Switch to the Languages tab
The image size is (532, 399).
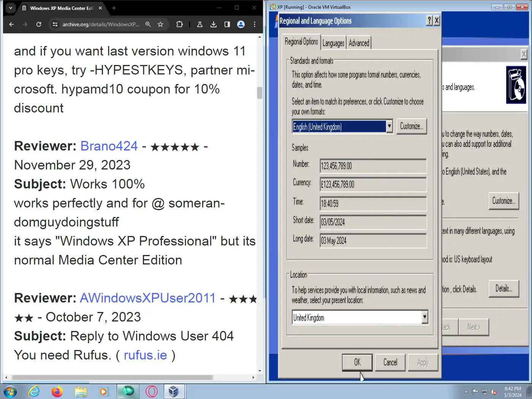pos(333,43)
